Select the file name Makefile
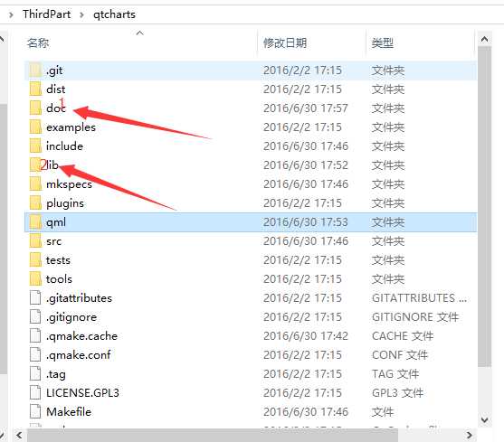This screenshot has width=504, height=442. coord(69,411)
